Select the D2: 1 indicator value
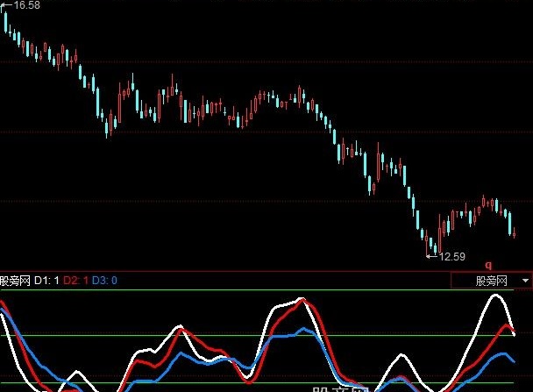 pyautogui.click(x=75, y=281)
